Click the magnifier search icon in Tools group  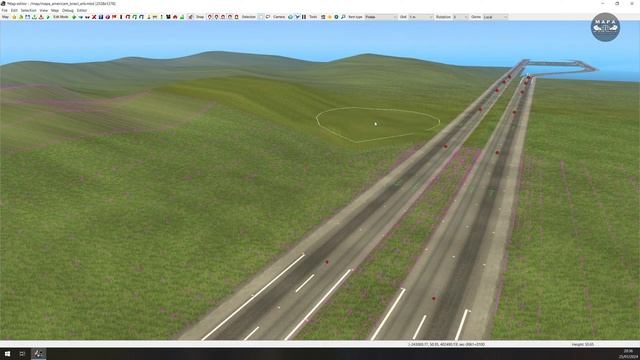(343, 17)
